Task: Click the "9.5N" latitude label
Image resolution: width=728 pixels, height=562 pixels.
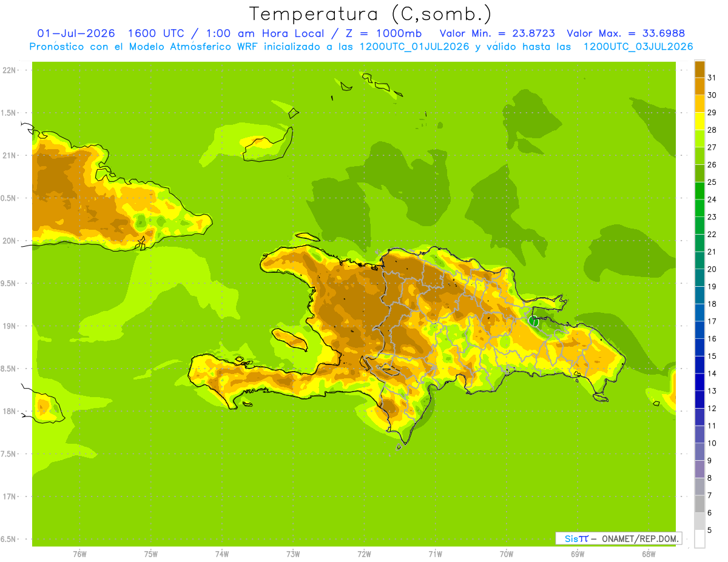Action: coord(8,283)
